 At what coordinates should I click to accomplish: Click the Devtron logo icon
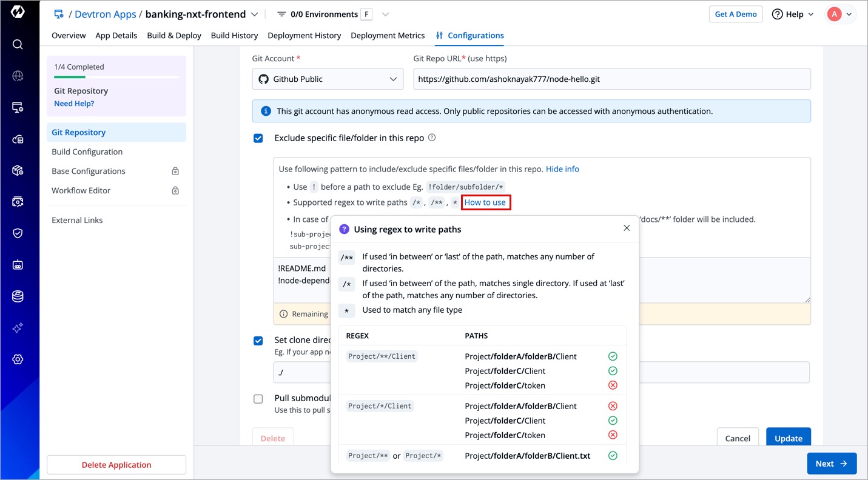pyautogui.click(x=18, y=12)
